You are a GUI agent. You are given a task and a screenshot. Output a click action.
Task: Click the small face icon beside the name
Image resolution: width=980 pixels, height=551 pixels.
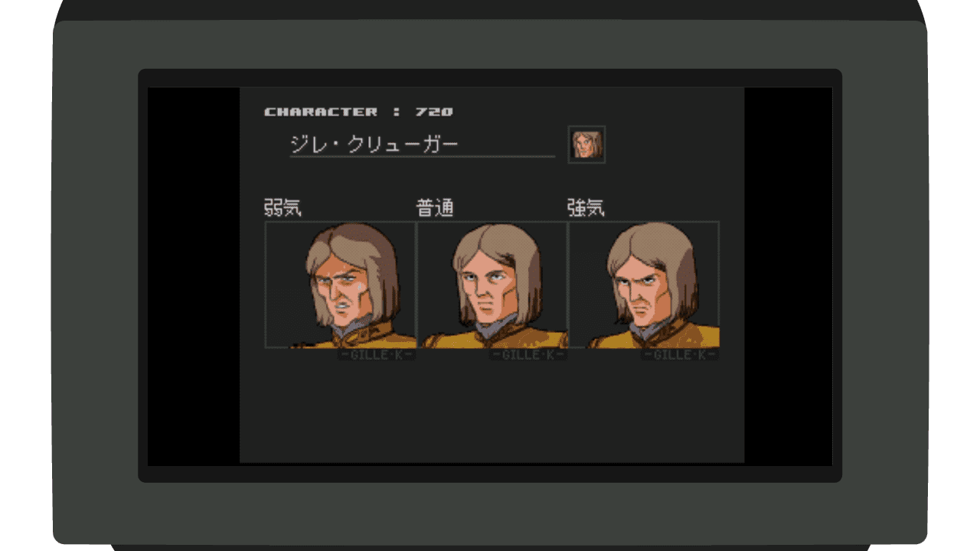point(586,145)
